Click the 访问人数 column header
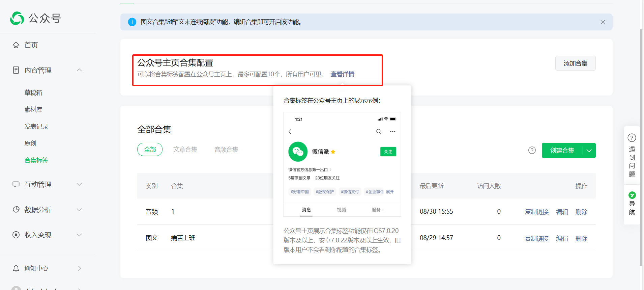The width and height of the screenshot is (644, 290). 489,186
